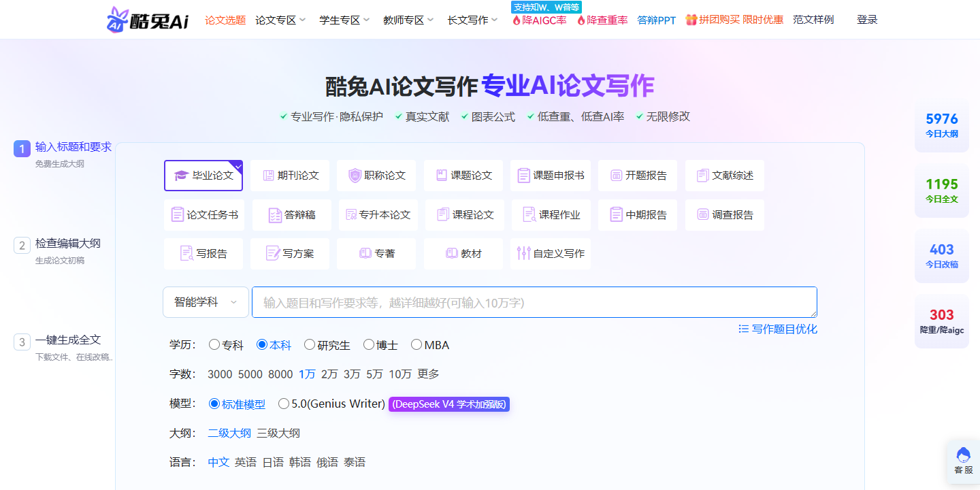Select MBA education level
The image size is (980, 490).
(x=416, y=344)
